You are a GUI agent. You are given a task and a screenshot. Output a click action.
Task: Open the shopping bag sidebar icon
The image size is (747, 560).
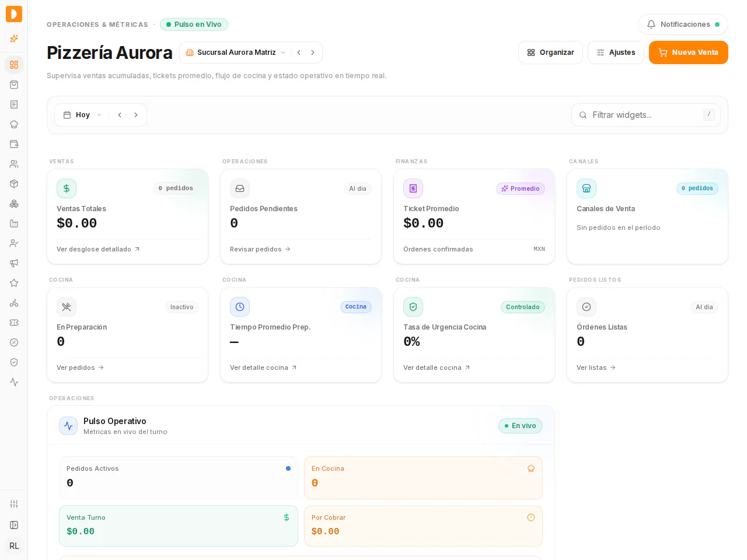click(14, 85)
